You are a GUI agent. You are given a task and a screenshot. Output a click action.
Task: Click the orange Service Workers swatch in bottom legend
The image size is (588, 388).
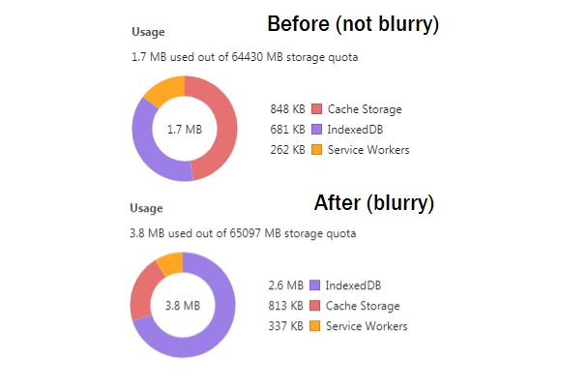coord(315,326)
